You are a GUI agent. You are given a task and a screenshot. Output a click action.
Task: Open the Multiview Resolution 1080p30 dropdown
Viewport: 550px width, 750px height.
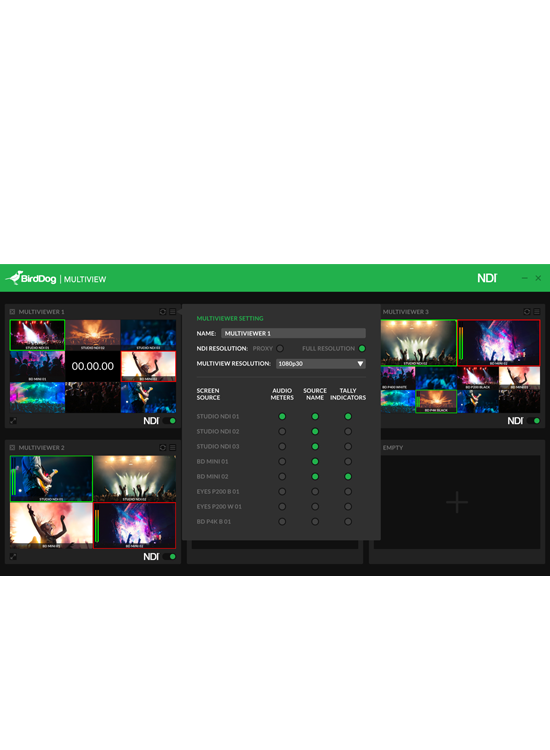coord(320,364)
